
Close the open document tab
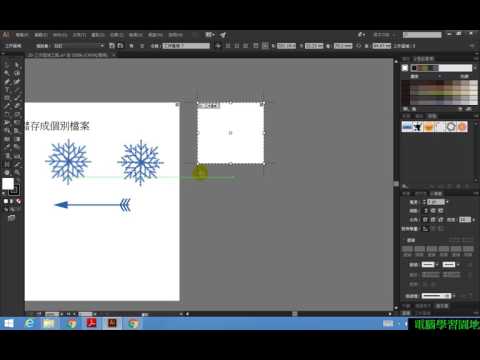(114, 55)
